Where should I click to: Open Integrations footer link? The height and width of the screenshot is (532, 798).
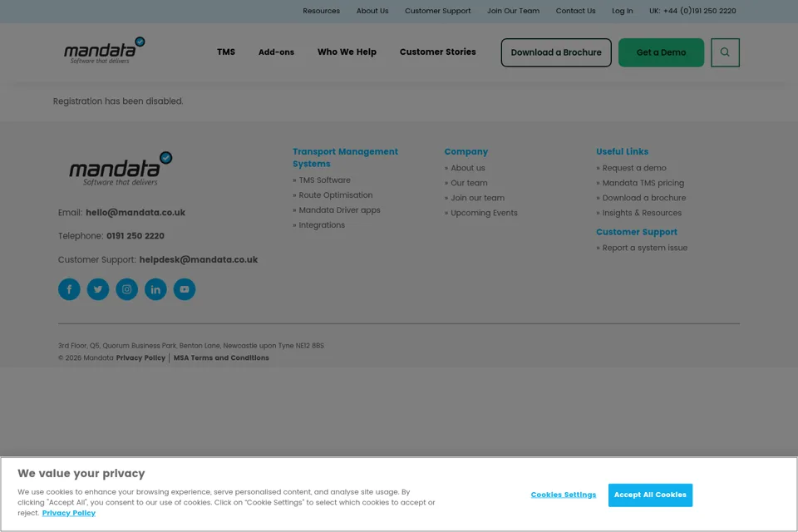[322, 225]
